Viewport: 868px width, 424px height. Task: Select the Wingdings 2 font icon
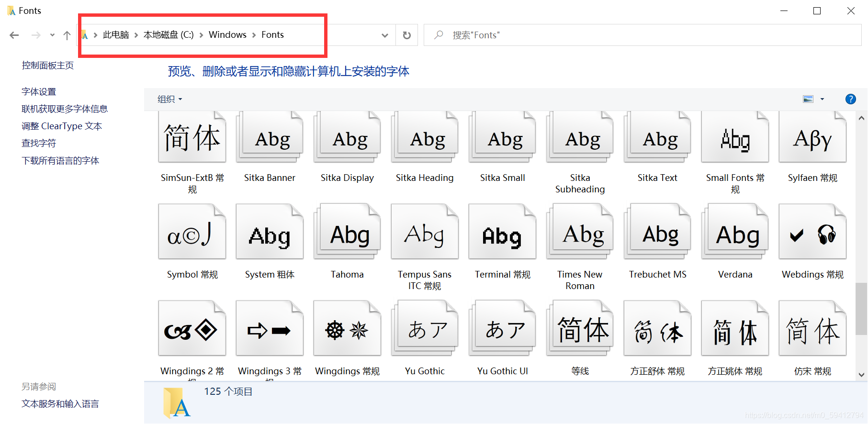coord(192,328)
